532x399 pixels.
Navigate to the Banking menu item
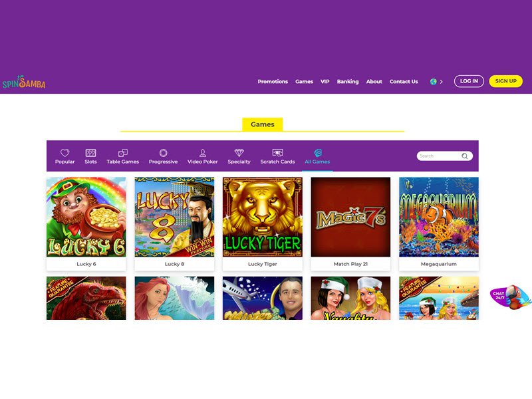point(348,81)
